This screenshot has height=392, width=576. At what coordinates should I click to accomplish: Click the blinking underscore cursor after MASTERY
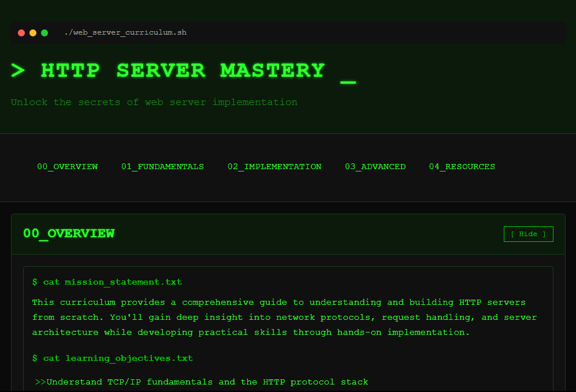[348, 81]
